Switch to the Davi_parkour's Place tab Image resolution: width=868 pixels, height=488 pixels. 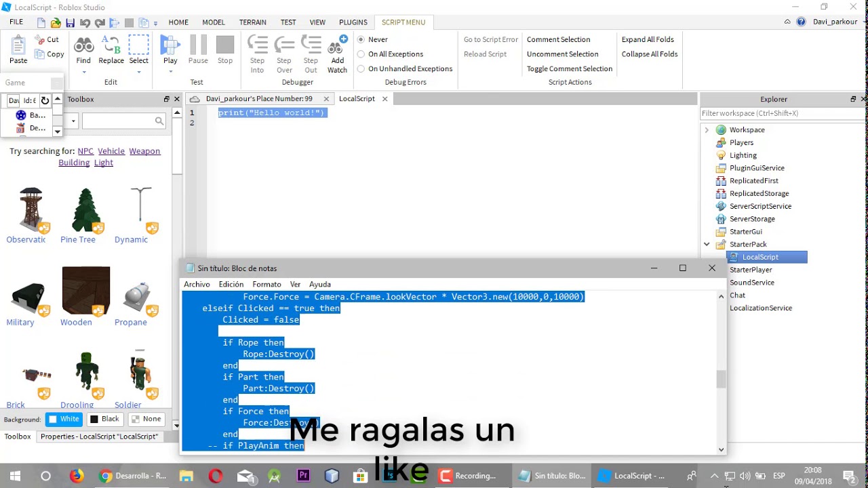click(259, 99)
